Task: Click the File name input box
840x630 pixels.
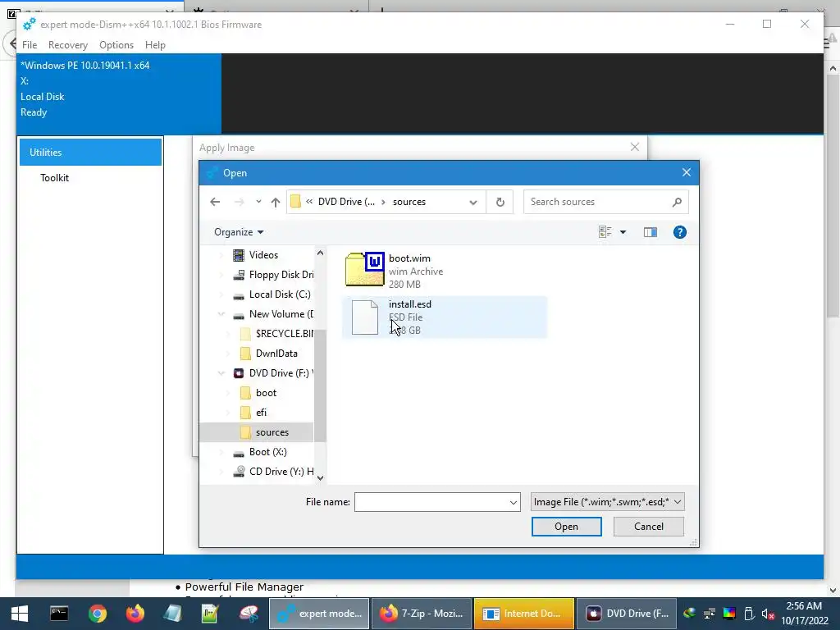Action: tap(431, 502)
